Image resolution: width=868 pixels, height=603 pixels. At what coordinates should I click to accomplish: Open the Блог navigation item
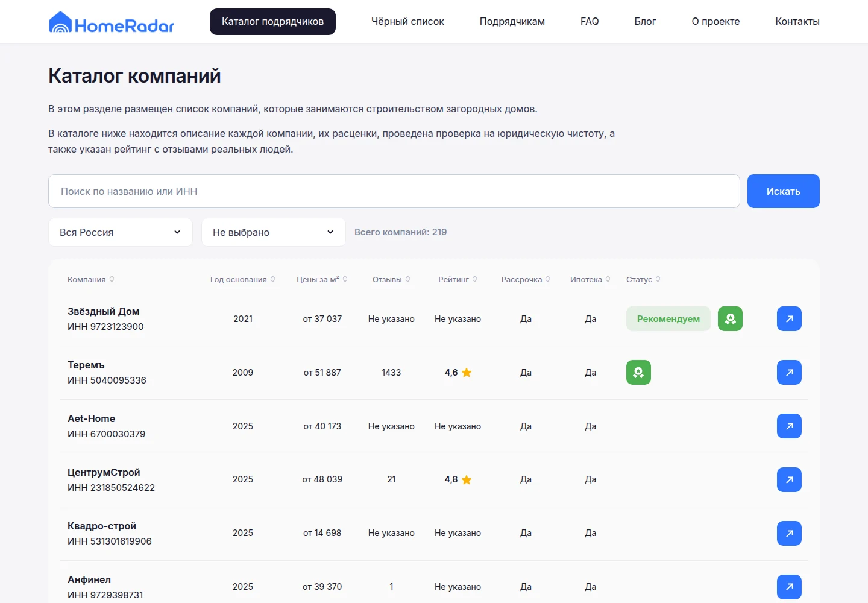[645, 22]
